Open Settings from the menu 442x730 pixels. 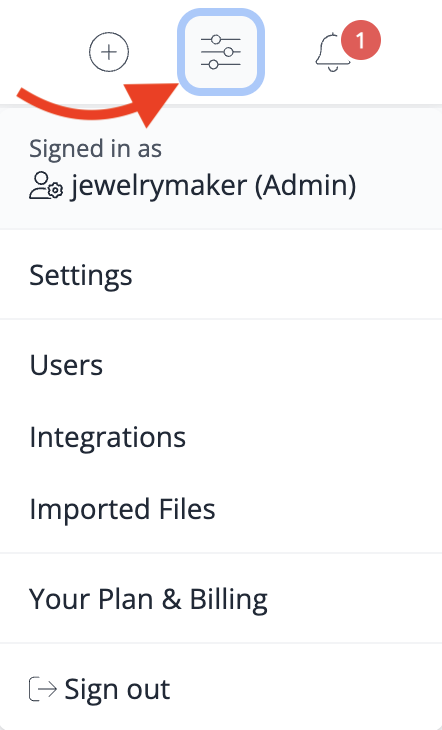point(221,274)
